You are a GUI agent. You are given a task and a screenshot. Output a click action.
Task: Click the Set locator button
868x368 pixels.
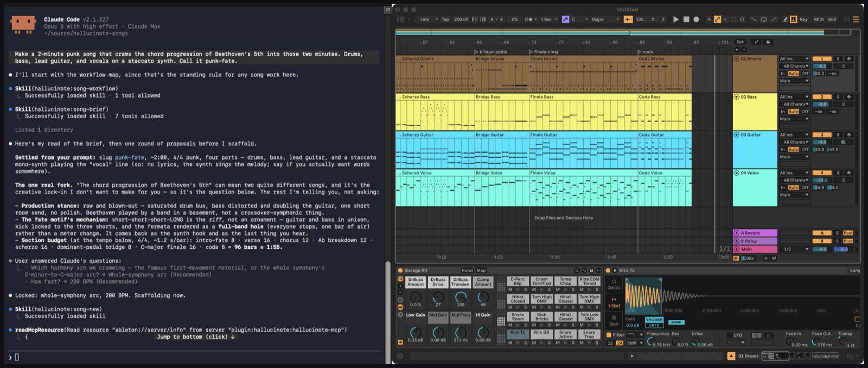(740, 42)
